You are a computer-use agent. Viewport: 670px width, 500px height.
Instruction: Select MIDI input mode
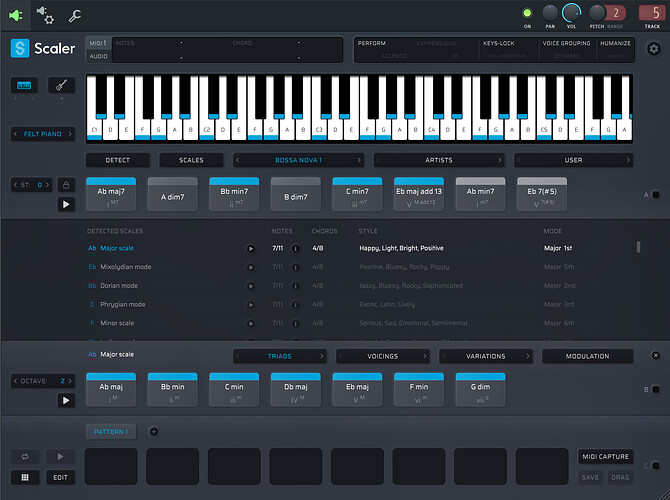click(x=98, y=43)
